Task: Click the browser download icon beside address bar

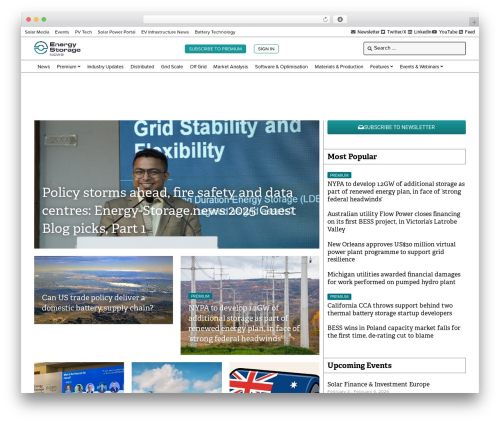Action: point(340,20)
